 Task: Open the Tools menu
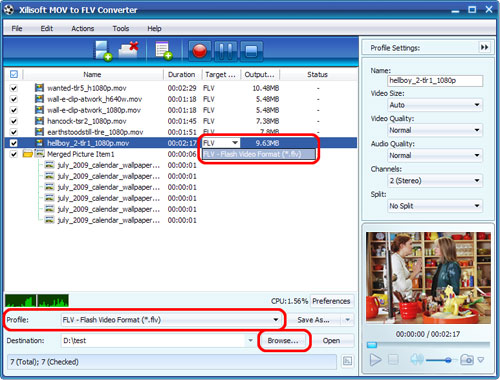[121, 28]
